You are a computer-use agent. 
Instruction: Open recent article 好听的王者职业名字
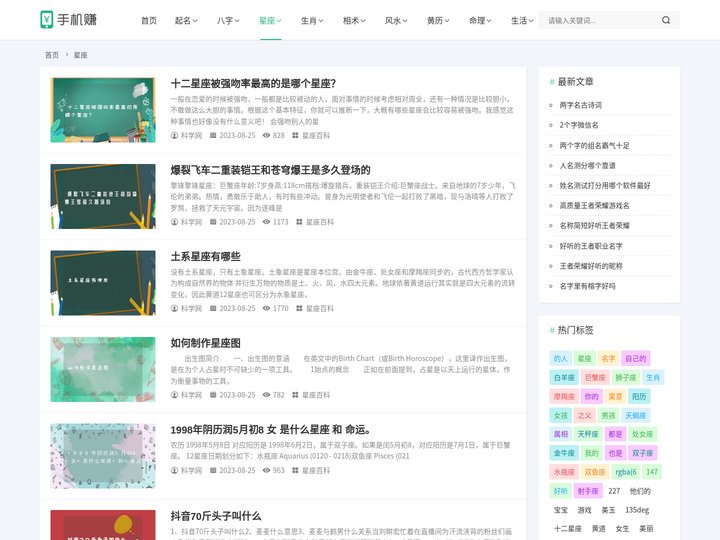pos(591,246)
